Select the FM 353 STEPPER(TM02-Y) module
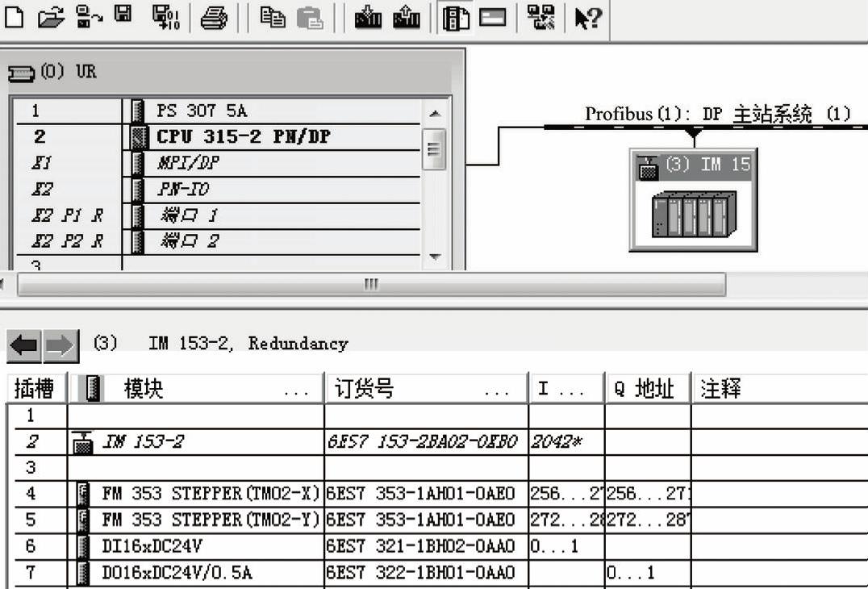This screenshot has width=868, height=589. (440, 520)
